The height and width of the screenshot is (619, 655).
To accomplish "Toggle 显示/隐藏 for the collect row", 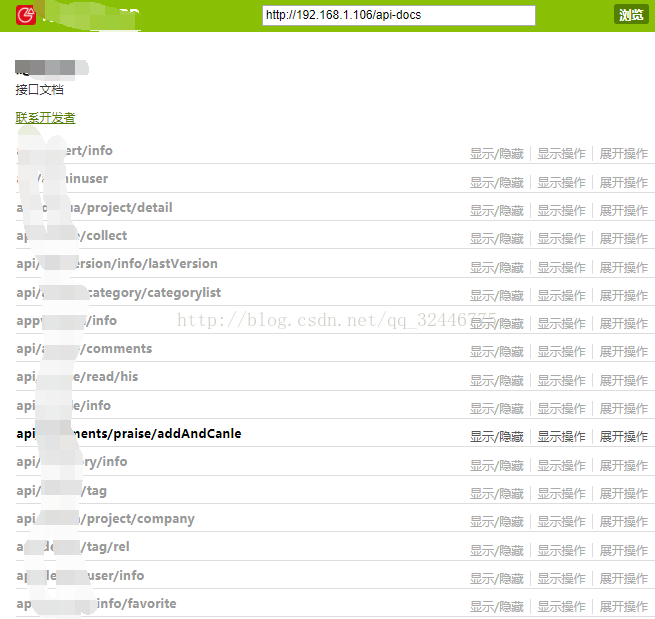I will pos(497,238).
